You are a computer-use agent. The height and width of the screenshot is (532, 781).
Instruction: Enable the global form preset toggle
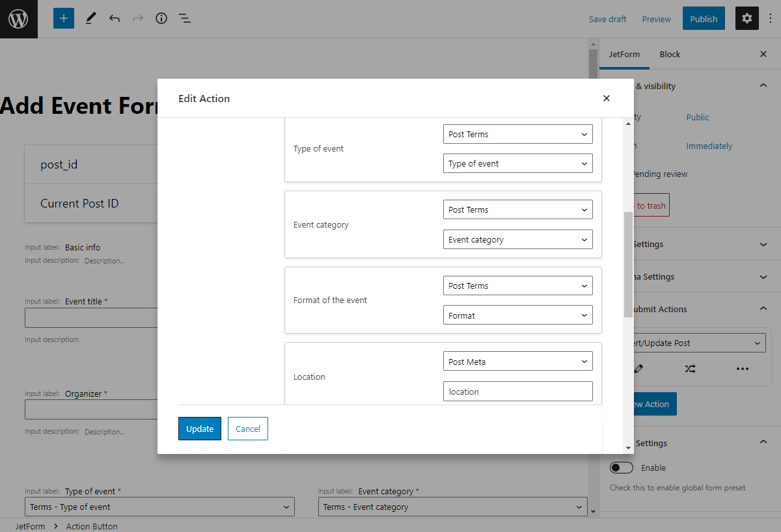[622, 467]
